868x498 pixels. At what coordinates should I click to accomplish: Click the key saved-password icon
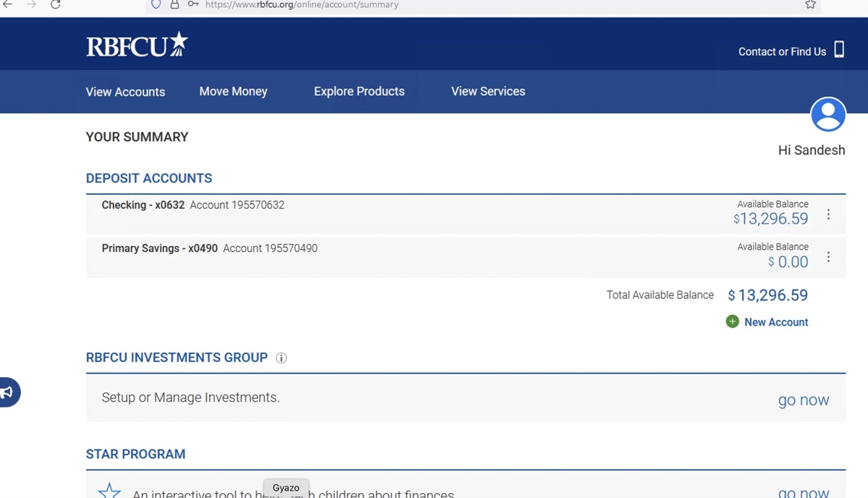pos(193,4)
